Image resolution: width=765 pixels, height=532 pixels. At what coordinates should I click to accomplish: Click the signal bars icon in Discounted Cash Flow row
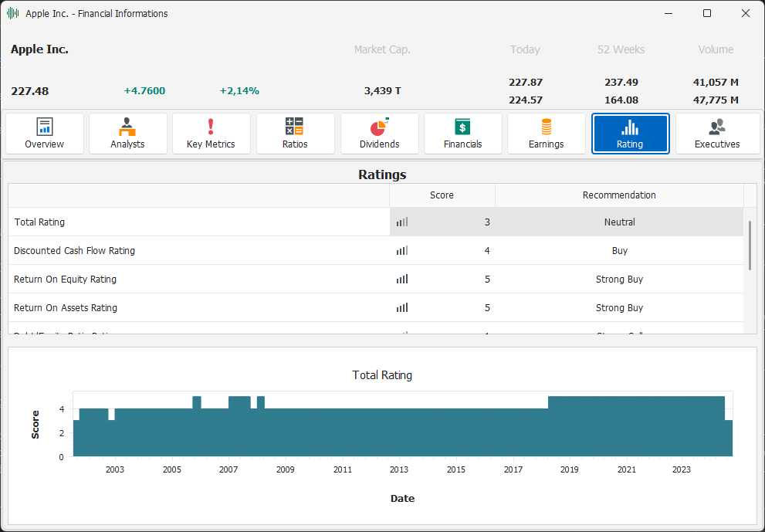pyautogui.click(x=402, y=250)
